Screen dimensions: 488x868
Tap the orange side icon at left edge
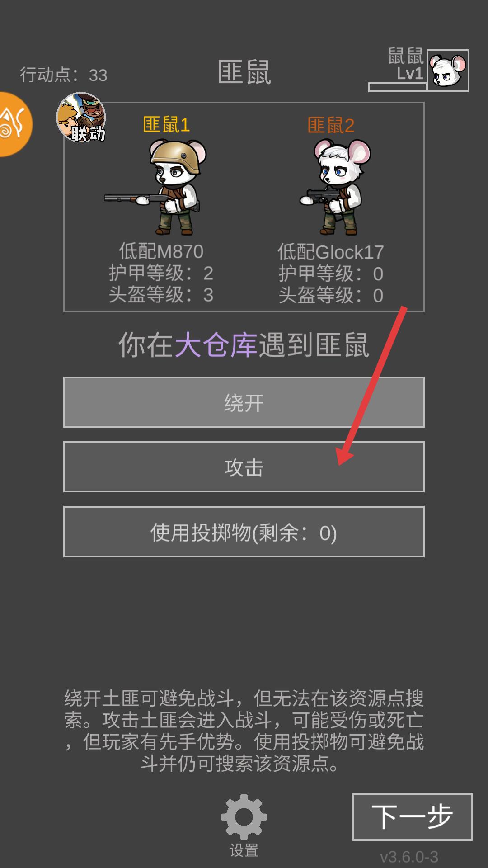pyautogui.click(x=15, y=124)
